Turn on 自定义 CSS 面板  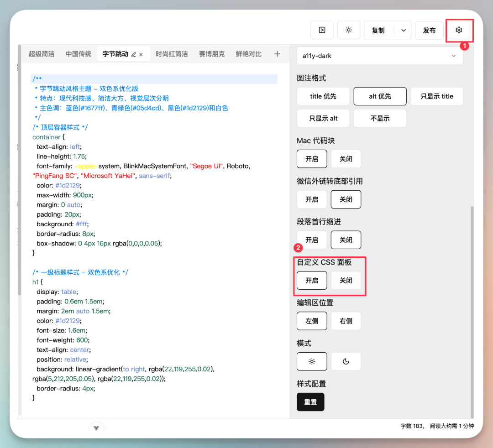pos(312,281)
